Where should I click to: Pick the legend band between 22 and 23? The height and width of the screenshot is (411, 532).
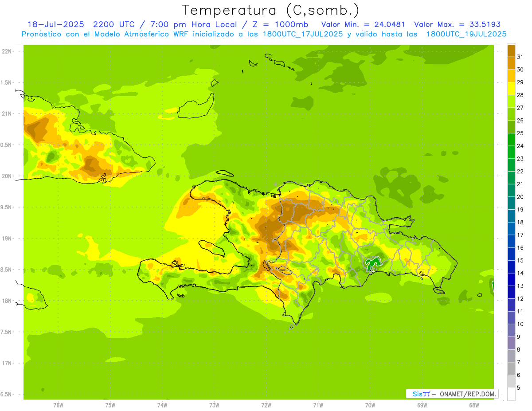tap(511, 165)
